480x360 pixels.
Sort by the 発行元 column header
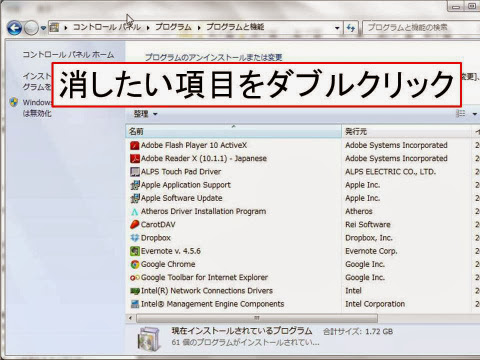[x=406, y=131]
